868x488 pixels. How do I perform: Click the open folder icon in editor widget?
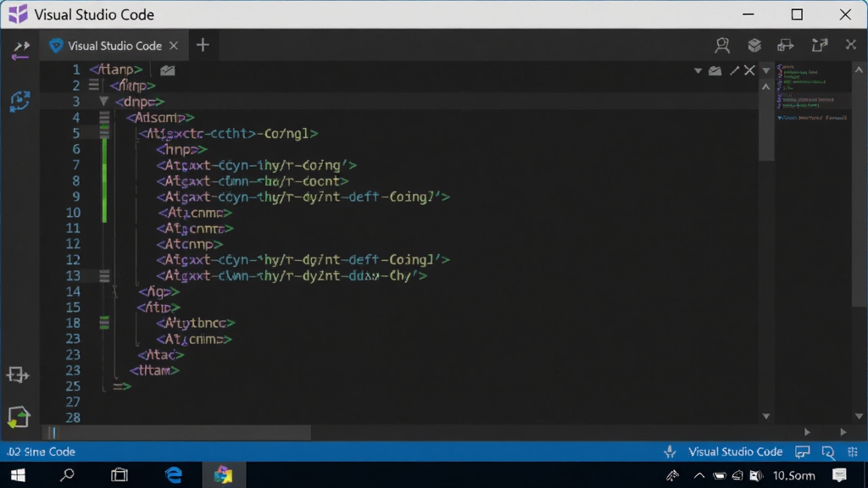click(x=715, y=71)
